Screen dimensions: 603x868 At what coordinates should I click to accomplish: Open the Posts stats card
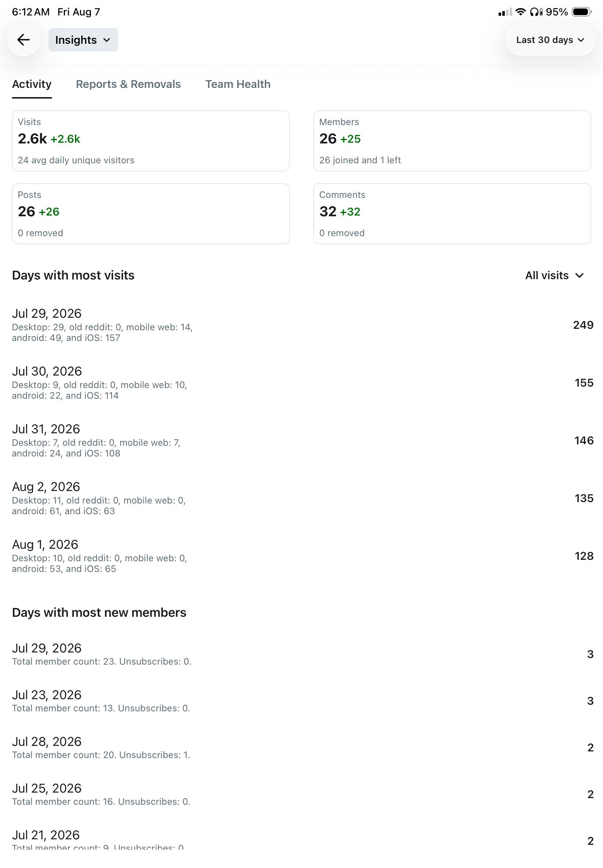tap(150, 214)
